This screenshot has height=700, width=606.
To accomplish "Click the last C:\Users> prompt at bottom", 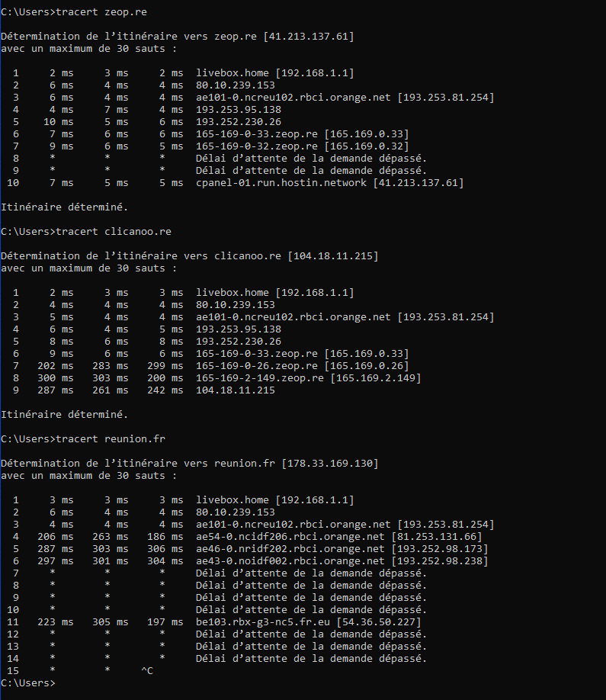I will point(28,683).
